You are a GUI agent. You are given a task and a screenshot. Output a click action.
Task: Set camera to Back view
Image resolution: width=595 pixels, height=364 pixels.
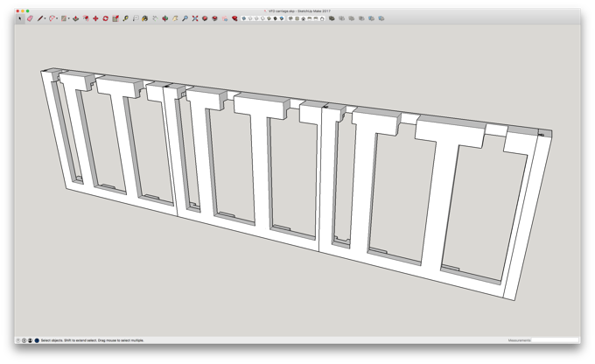pyautogui.click(x=316, y=18)
